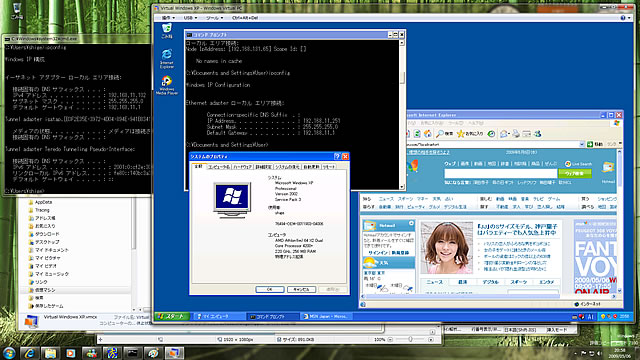The image size is (640, 360).
Task: Click the Peugeot advertisement banner
Action: [595, 256]
